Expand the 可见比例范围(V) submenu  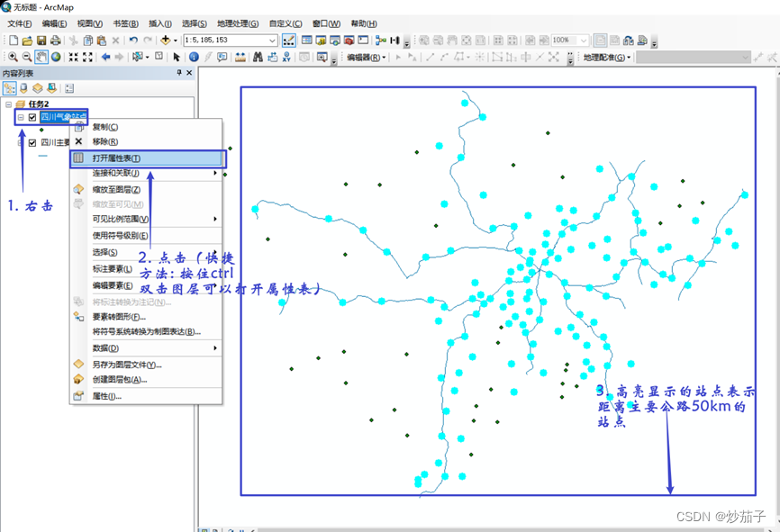146,220
